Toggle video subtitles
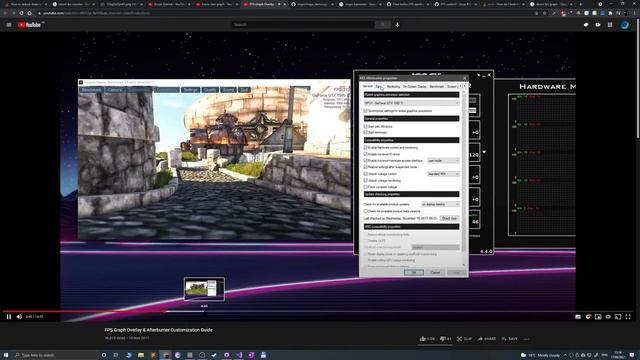This screenshot has width=640, height=360. 578,317
